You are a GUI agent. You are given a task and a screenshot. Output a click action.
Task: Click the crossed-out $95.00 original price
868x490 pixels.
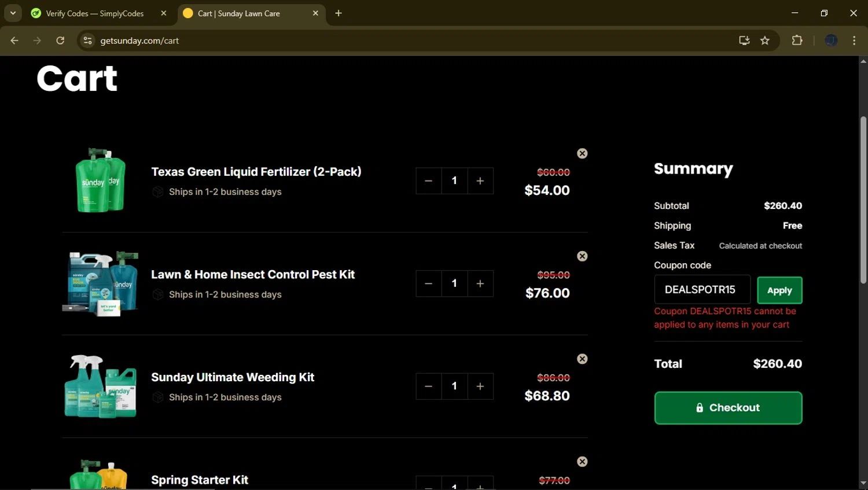(553, 275)
